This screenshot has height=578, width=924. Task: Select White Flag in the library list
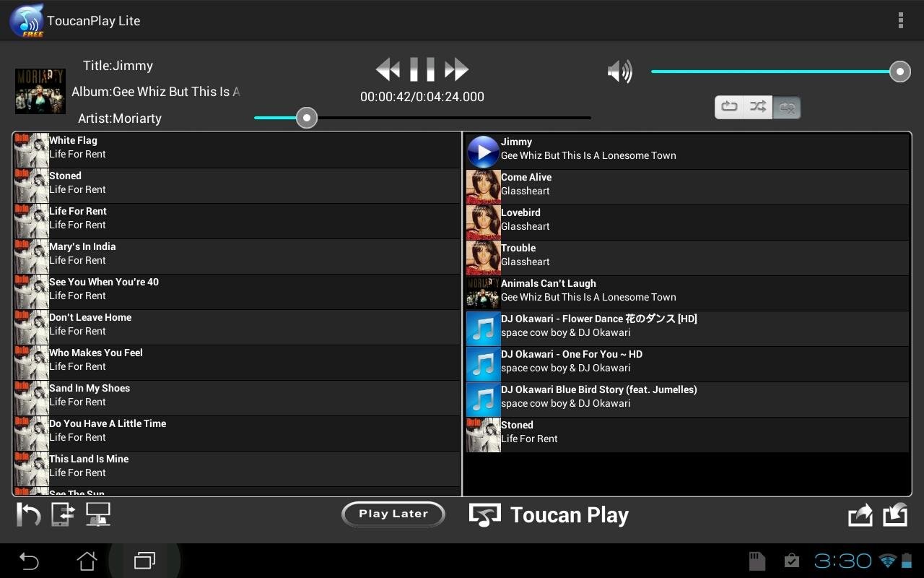point(237,150)
